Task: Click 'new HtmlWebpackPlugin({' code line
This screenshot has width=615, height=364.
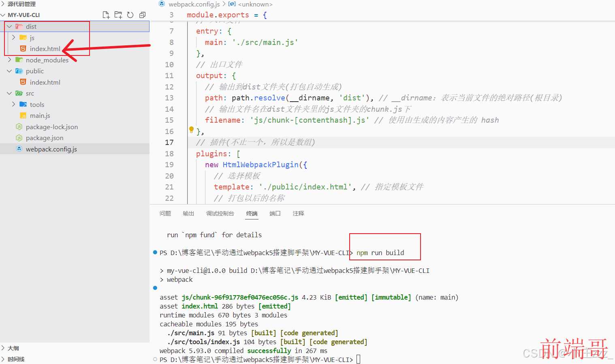Action: point(256,164)
